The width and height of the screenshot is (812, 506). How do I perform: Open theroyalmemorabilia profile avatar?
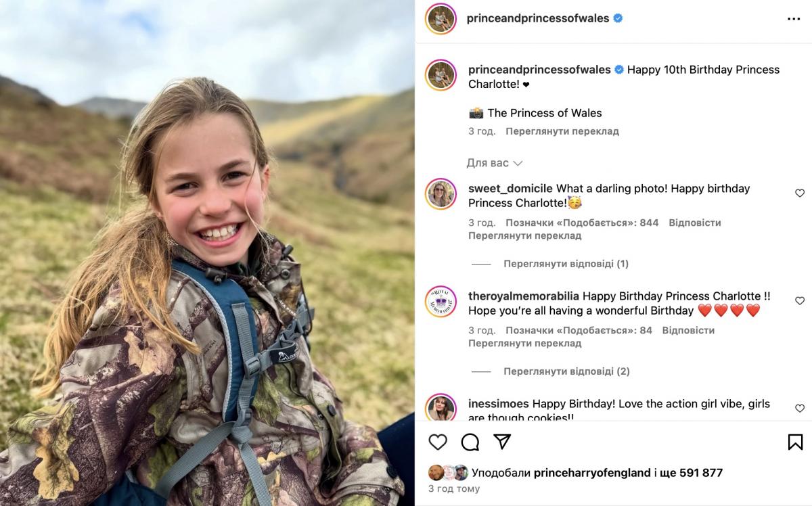click(x=441, y=301)
